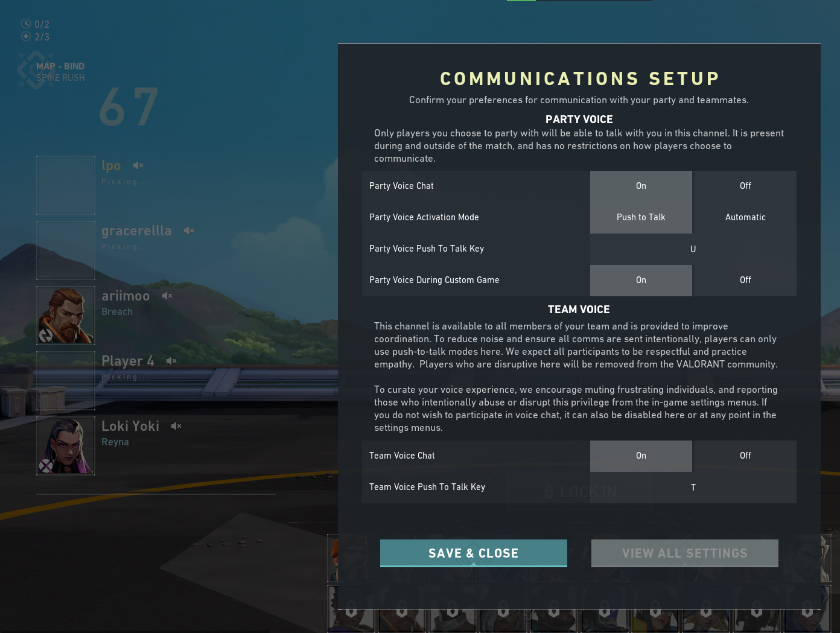840x633 pixels.
Task: Open View All Settings
Action: [x=685, y=553]
